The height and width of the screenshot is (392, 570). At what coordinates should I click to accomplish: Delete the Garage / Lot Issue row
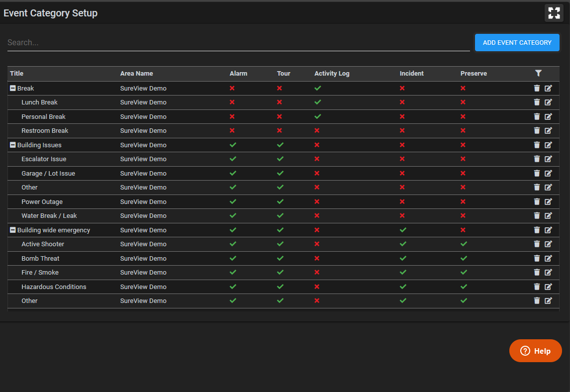[537, 173]
